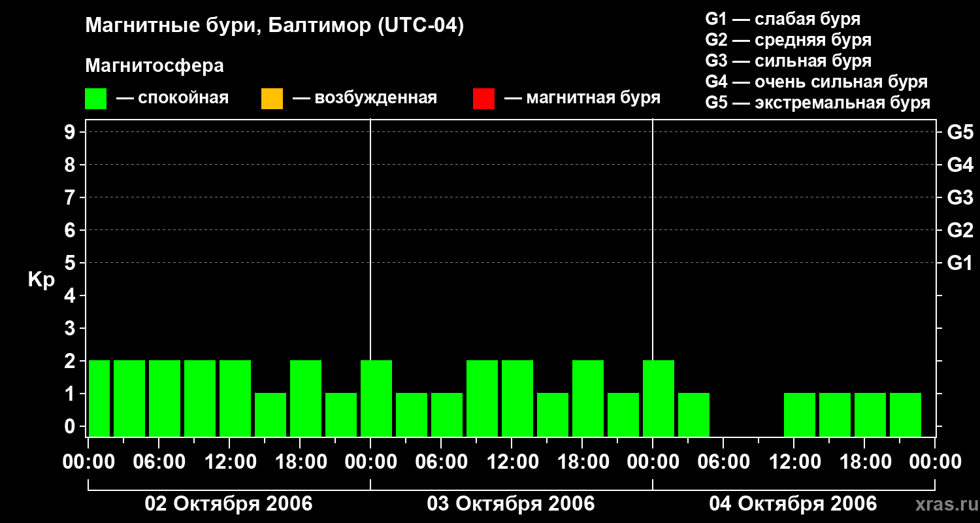This screenshot has width=980, height=523.
Task: Click the G2 tick label on the right axis
Action: (960, 230)
